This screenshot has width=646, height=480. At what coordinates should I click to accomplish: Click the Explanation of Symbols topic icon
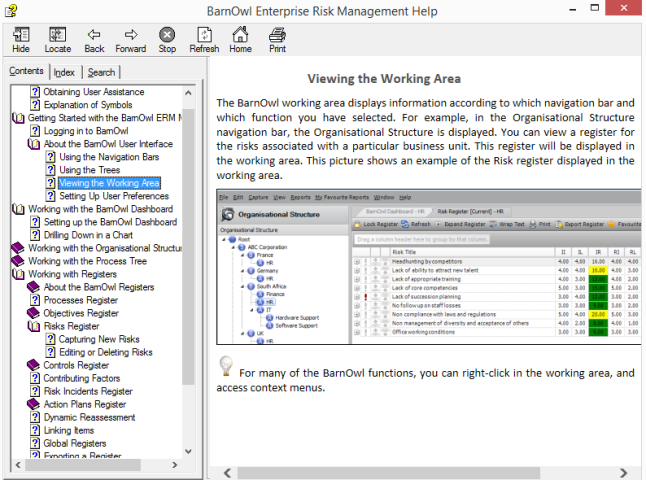[35, 105]
